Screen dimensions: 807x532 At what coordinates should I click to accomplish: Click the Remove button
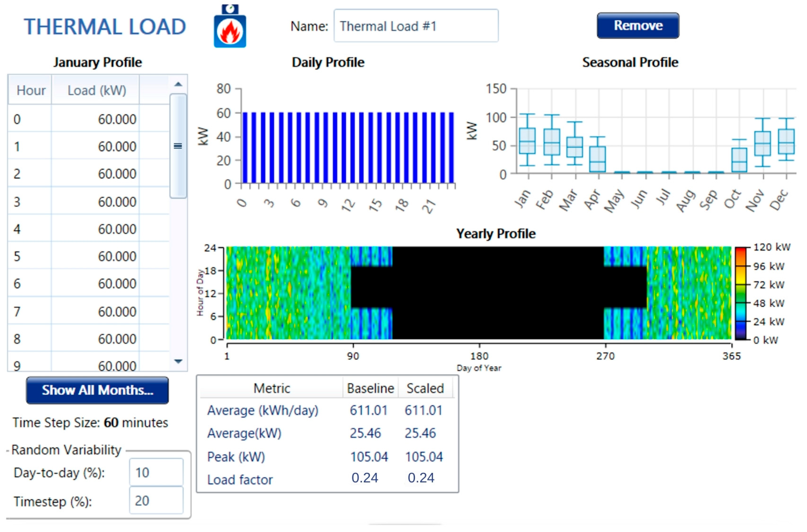coord(638,26)
